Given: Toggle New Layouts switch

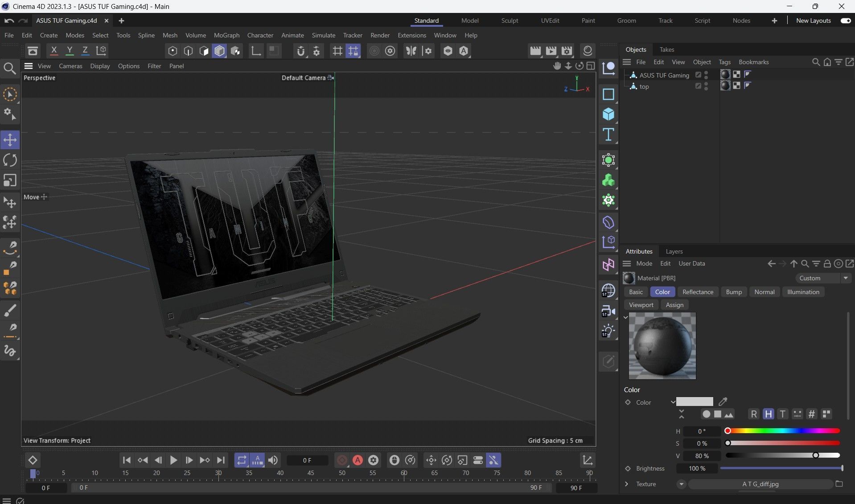Looking at the screenshot, I should point(845,20).
